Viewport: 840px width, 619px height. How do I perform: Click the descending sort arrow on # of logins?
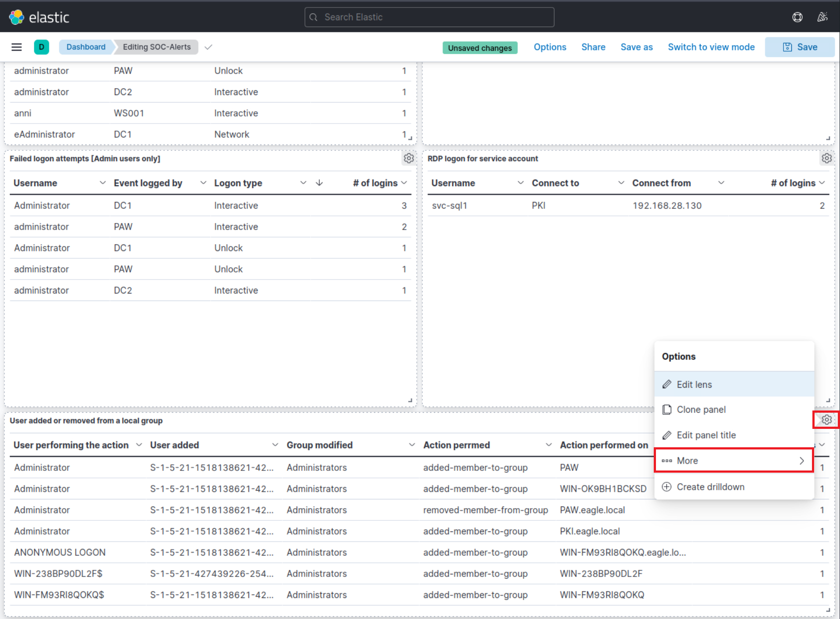(x=319, y=183)
